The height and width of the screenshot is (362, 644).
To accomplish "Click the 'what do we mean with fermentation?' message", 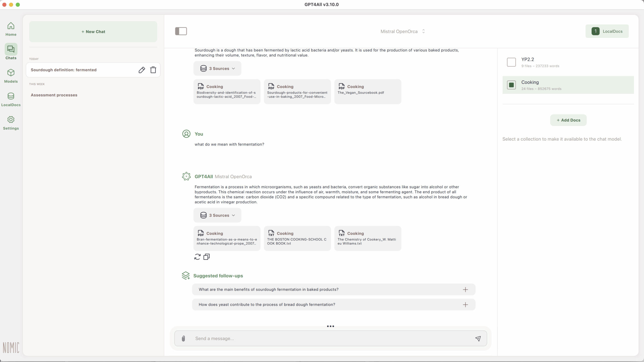I will click(x=229, y=144).
